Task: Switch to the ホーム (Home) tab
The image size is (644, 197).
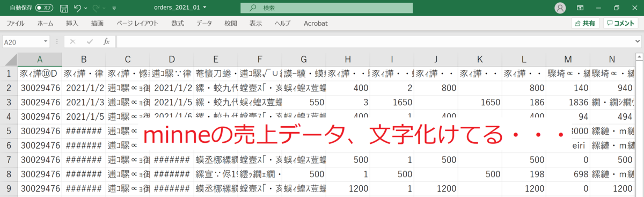Action: coord(46,24)
